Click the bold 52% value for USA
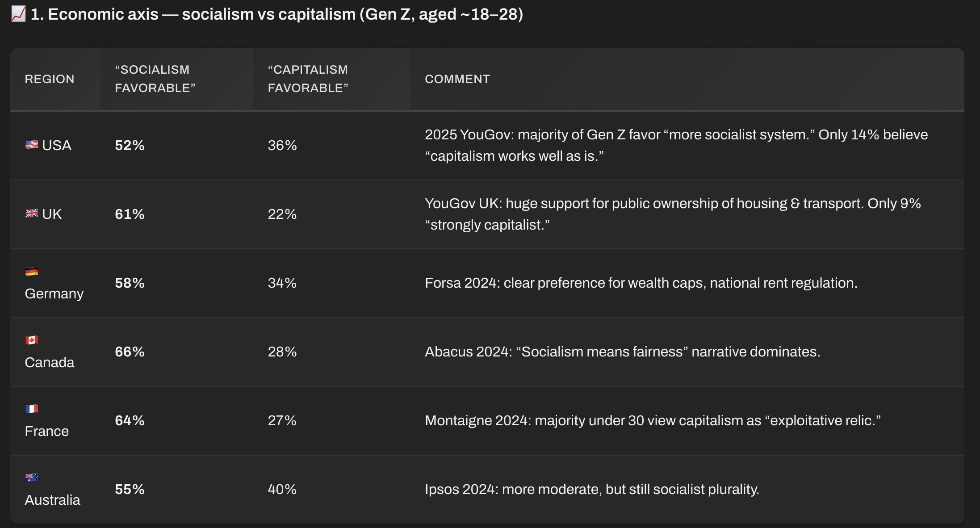 [130, 145]
